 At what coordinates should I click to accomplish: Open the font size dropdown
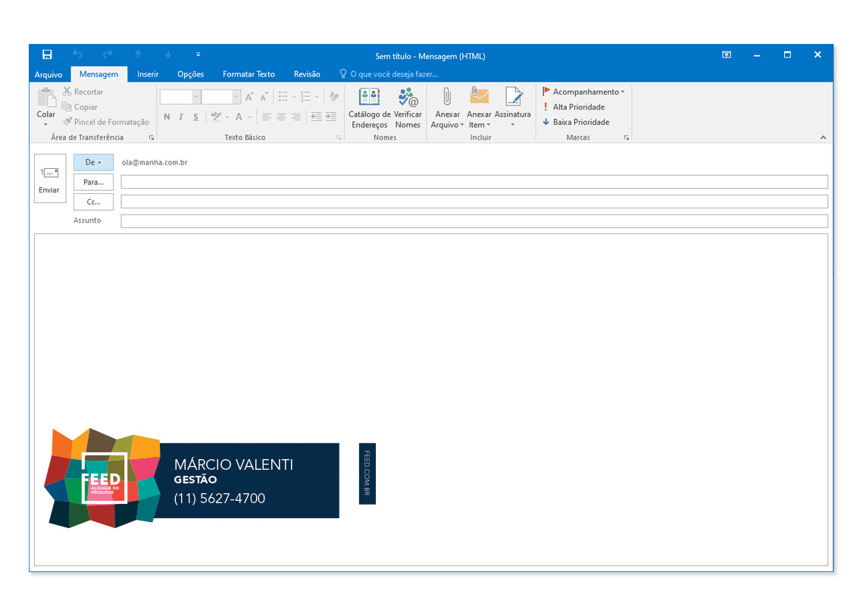[236, 97]
